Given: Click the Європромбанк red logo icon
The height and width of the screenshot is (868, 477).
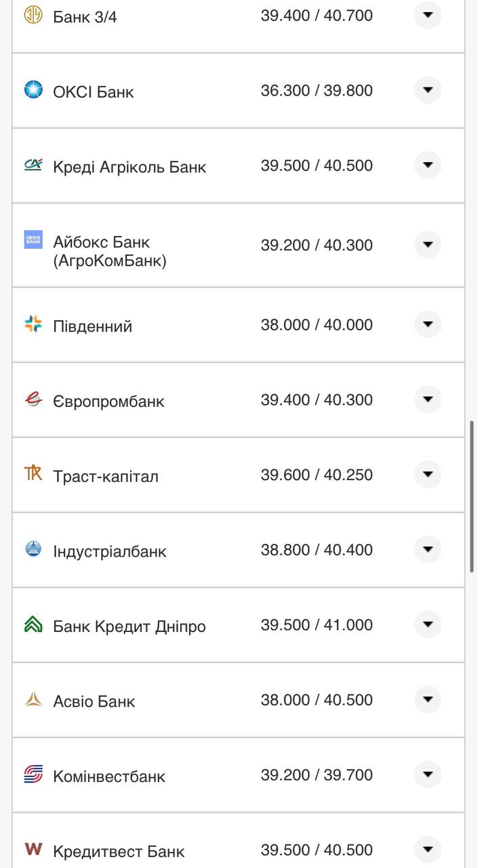Looking at the screenshot, I should point(32,397).
